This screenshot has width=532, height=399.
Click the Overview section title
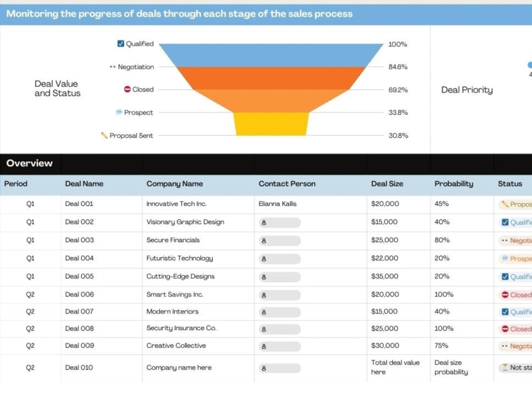tap(29, 163)
